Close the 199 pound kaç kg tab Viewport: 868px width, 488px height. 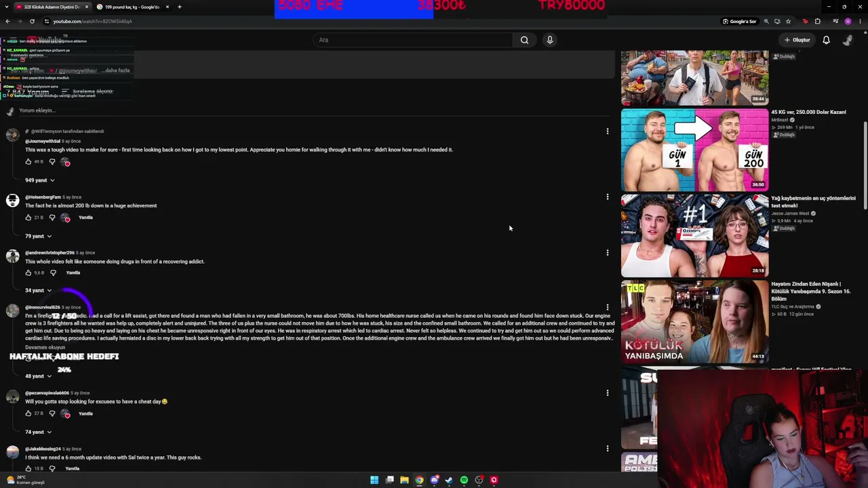(x=167, y=7)
